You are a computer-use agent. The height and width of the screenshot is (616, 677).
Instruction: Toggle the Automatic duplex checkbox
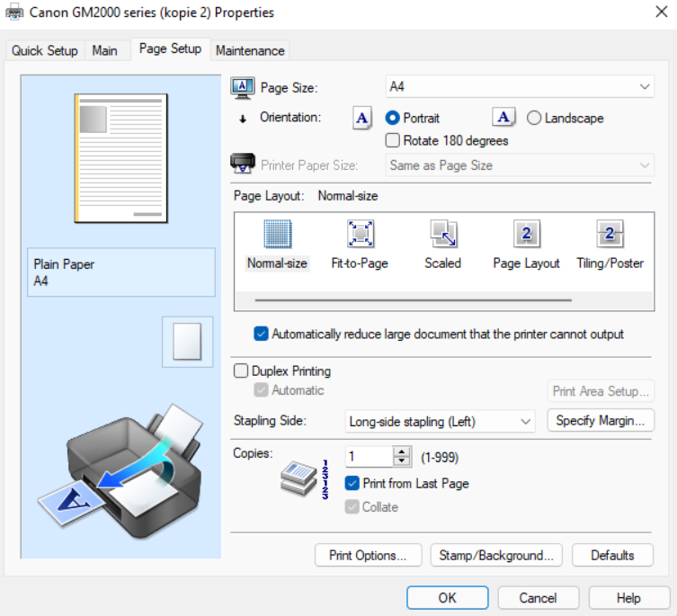pos(262,390)
